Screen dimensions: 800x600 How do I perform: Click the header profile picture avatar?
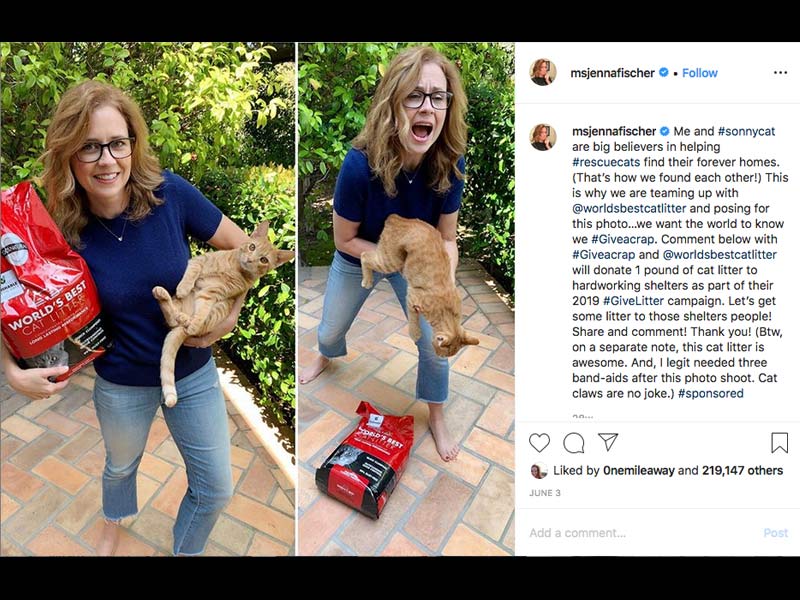click(543, 72)
